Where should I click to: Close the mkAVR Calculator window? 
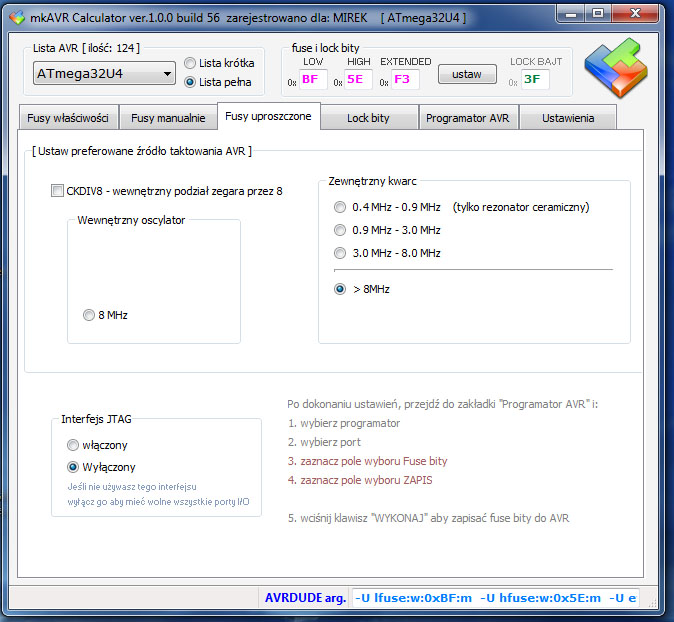point(635,14)
